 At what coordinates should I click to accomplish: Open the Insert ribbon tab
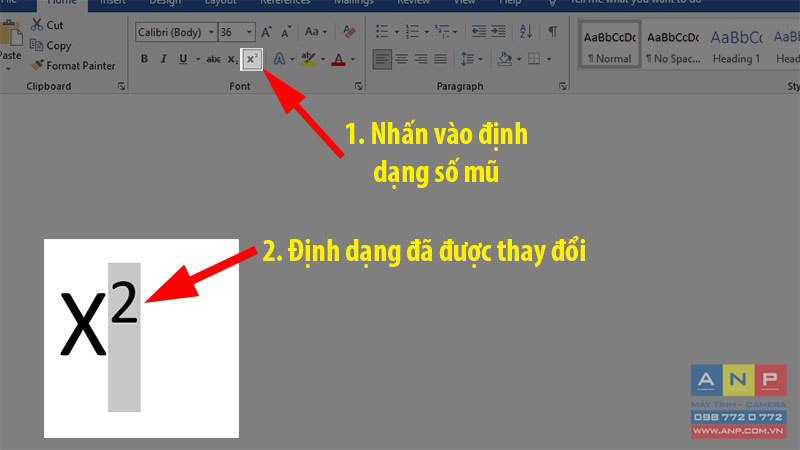(112, 3)
